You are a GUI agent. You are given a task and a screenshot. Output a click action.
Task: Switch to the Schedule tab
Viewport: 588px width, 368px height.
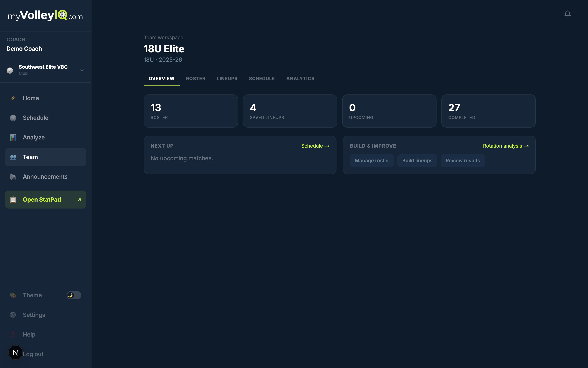click(x=262, y=79)
